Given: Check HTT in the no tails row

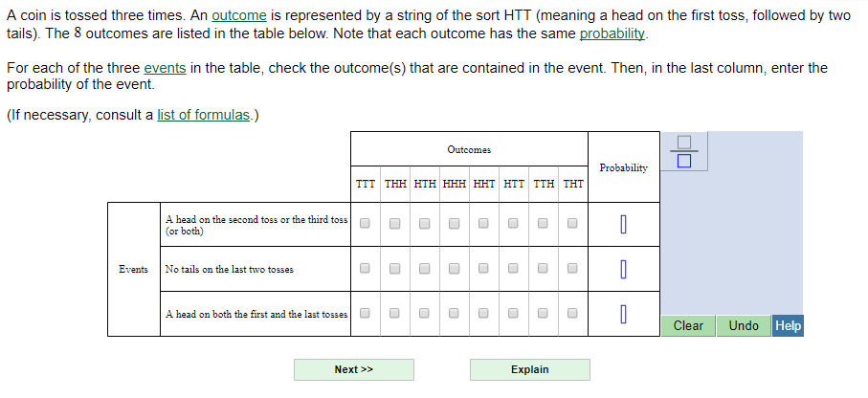Looking at the screenshot, I should (x=513, y=269).
